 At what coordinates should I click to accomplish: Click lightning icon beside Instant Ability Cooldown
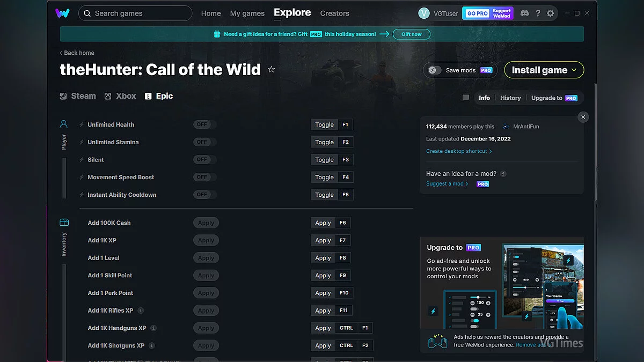(x=82, y=195)
